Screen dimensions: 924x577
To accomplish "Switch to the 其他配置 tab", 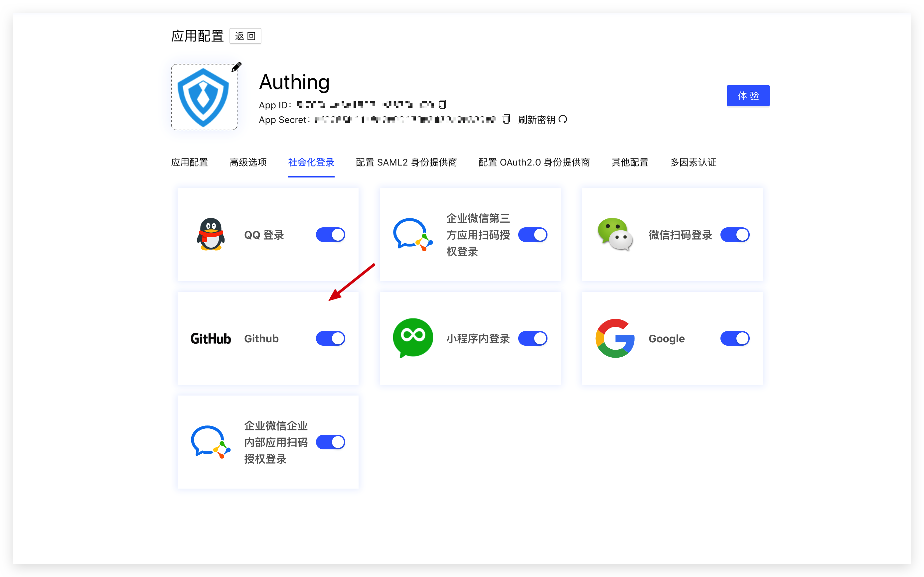I will (x=630, y=162).
